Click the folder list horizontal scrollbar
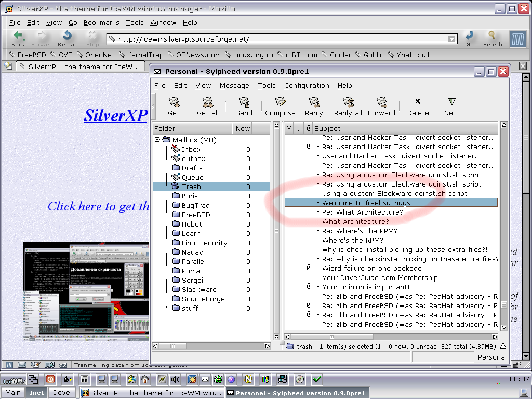Image resolution: width=532 pixels, height=399 pixels. pos(211,346)
